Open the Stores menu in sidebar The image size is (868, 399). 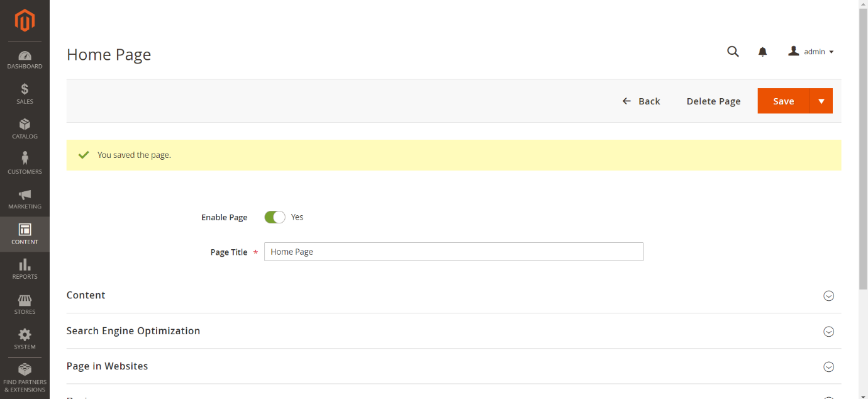25,304
